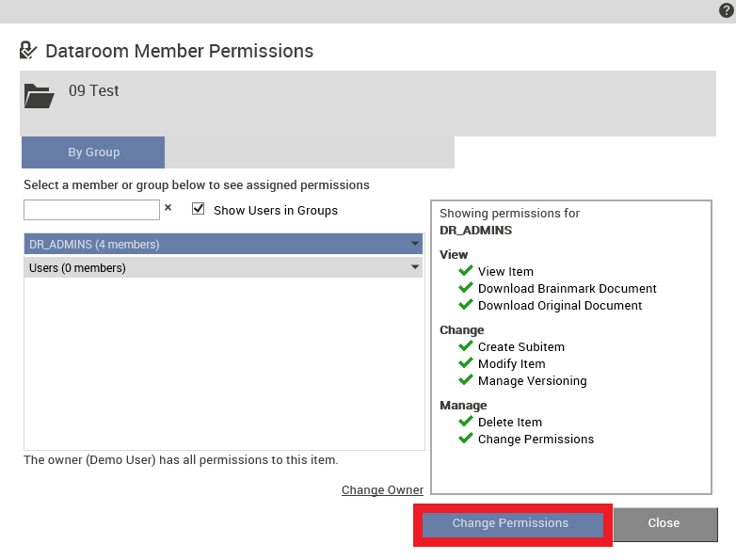Click the blank tab area beside By Group
The height and width of the screenshot is (560, 736).
click(310, 152)
